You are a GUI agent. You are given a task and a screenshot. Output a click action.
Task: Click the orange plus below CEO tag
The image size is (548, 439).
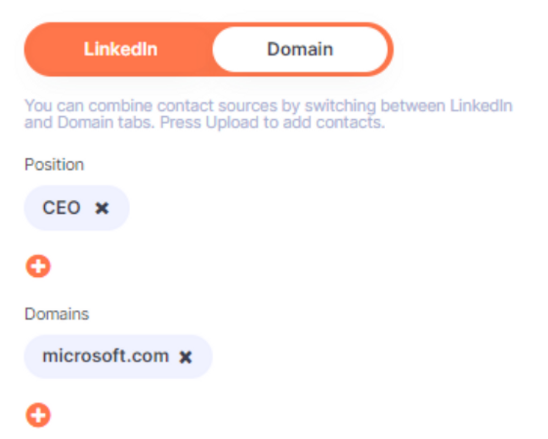tap(38, 266)
